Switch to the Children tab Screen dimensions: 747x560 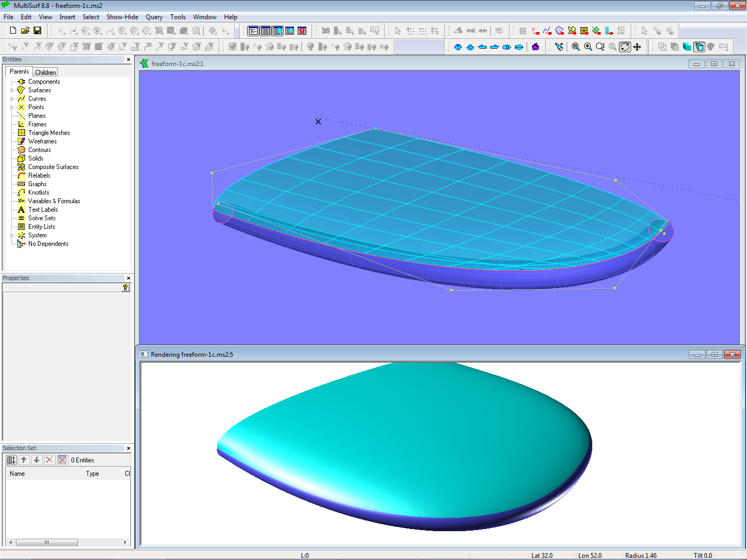[45, 73]
